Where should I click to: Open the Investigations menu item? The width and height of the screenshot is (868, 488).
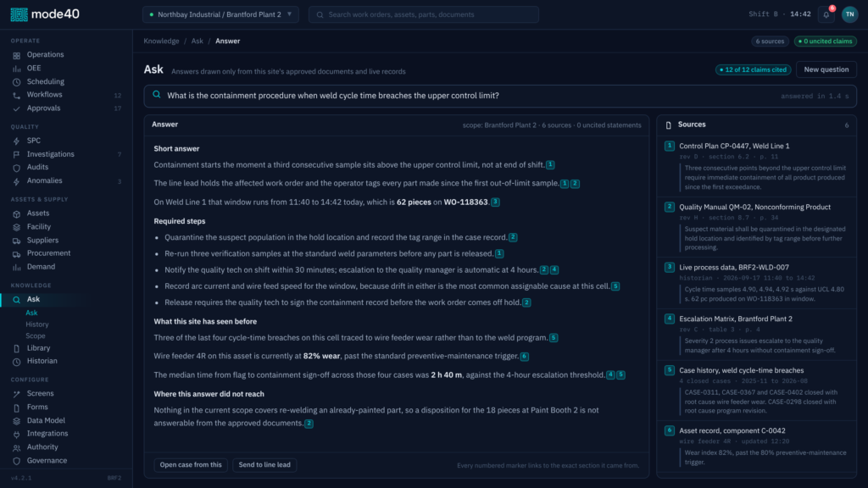tap(66, 154)
